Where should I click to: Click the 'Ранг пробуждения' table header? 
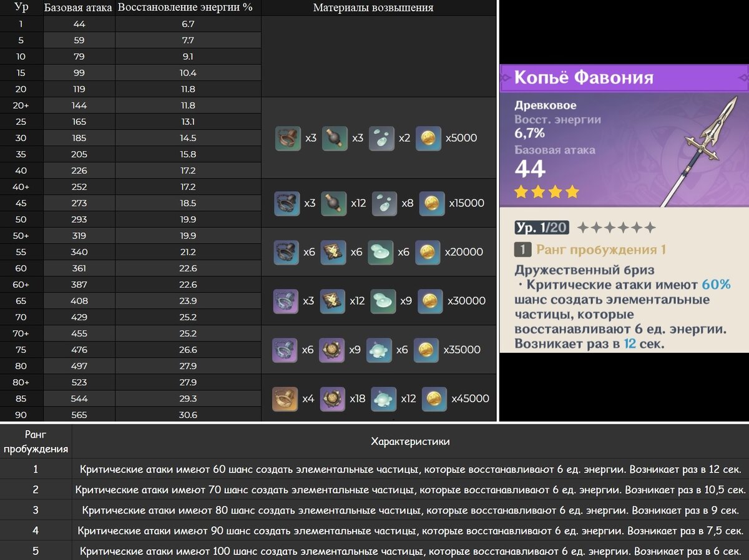36,441
